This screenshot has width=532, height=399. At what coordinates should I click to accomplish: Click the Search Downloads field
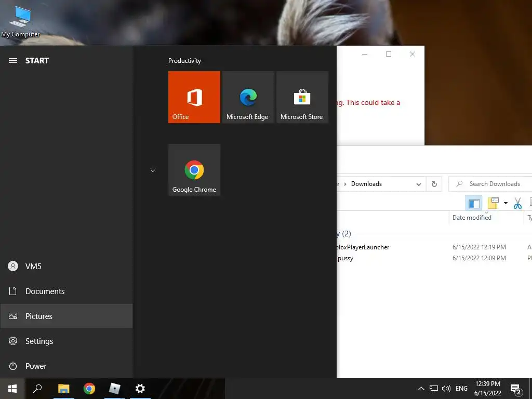(490, 184)
